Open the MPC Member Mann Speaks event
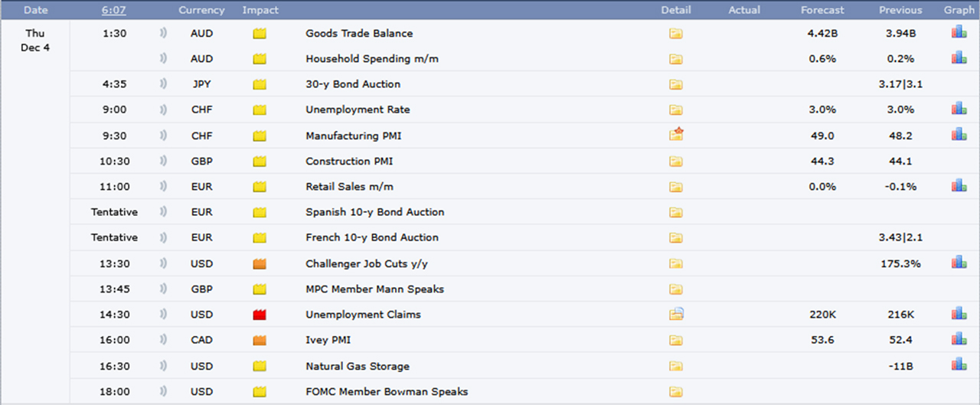980x405 pixels. click(374, 289)
